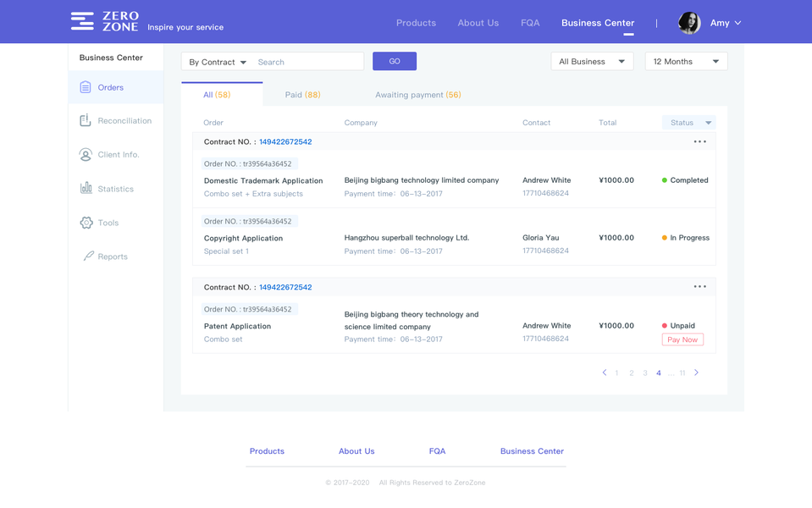
Task: Go to previous page with left arrow
Action: point(605,373)
